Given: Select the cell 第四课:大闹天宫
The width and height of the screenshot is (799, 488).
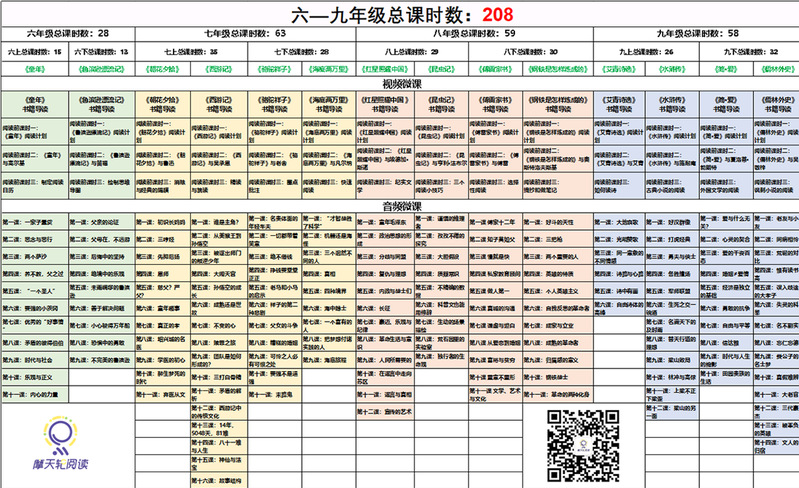Looking at the screenshot, I should [x=219, y=274].
